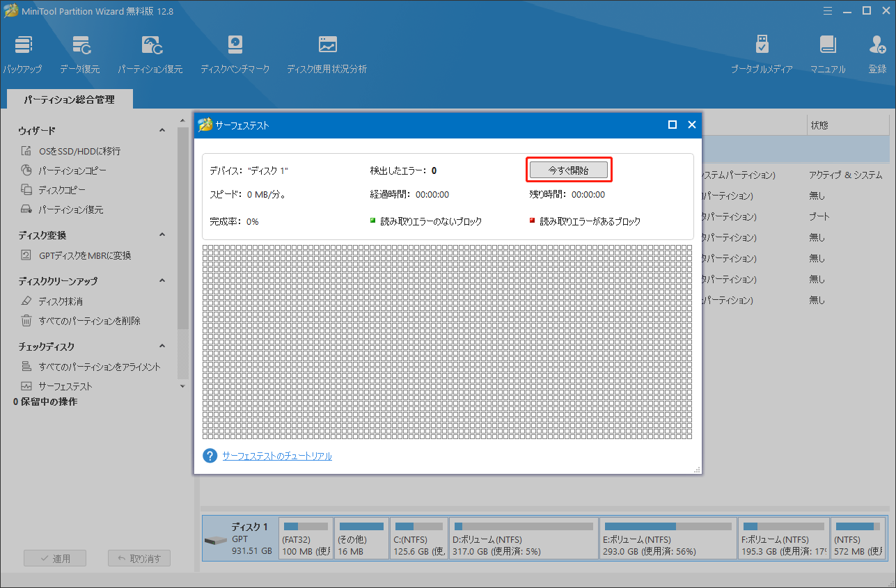896x588 pixels.
Task: Select ディスクコピー wizard
Action: (55, 190)
